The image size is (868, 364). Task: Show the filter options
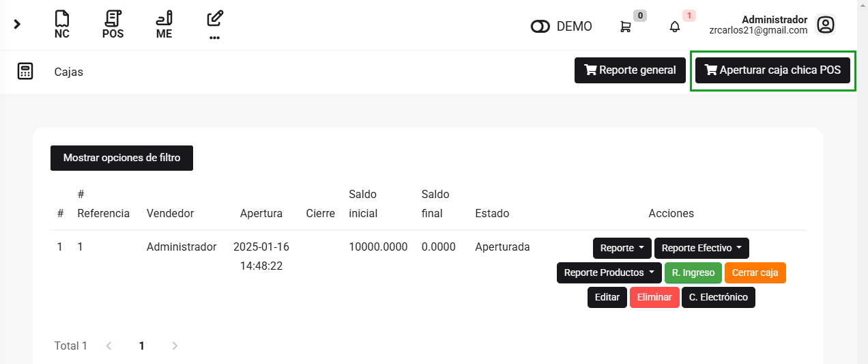tap(121, 158)
